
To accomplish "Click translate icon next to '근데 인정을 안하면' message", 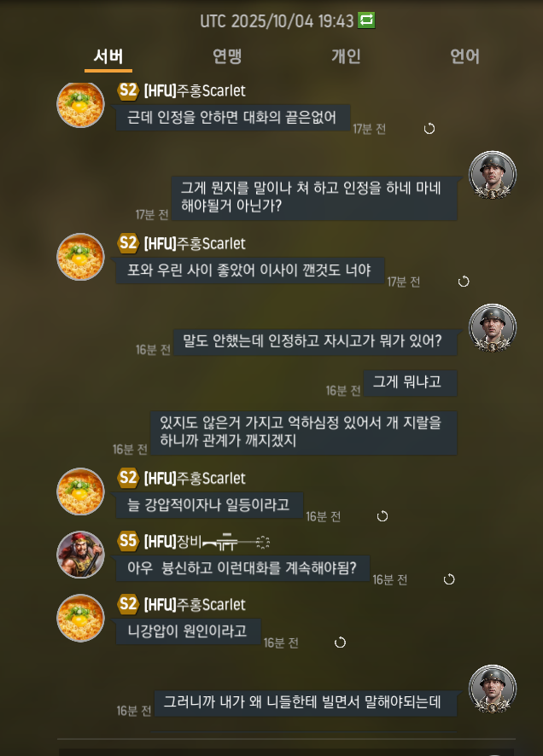I will 429,129.
